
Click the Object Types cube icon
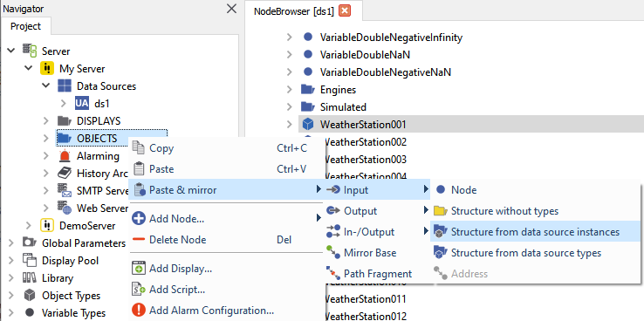30,295
